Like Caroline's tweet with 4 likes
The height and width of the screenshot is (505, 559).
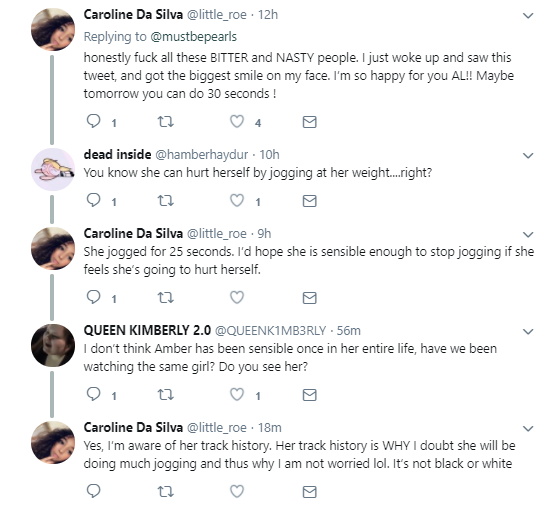[237, 122]
